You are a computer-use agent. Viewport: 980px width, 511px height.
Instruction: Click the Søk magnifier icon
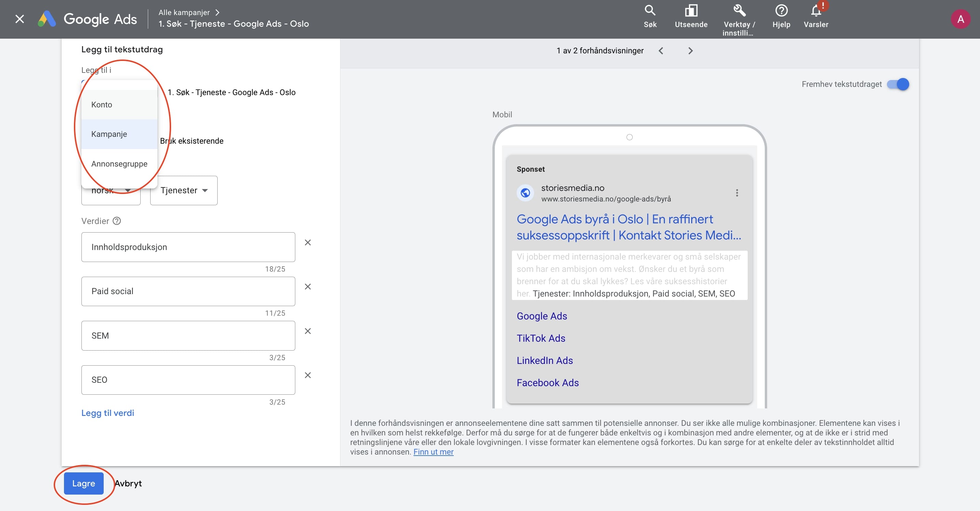point(650,11)
